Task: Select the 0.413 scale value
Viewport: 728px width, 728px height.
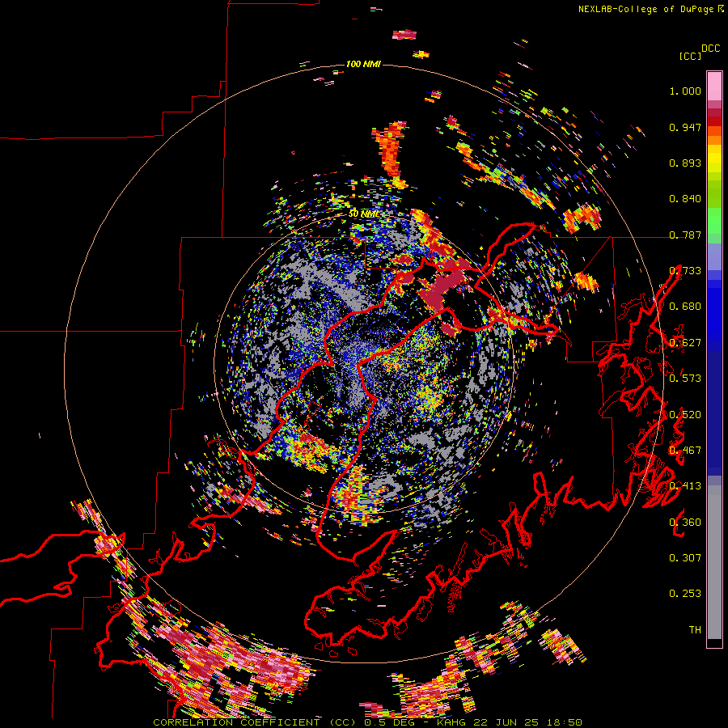Action: click(685, 486)
